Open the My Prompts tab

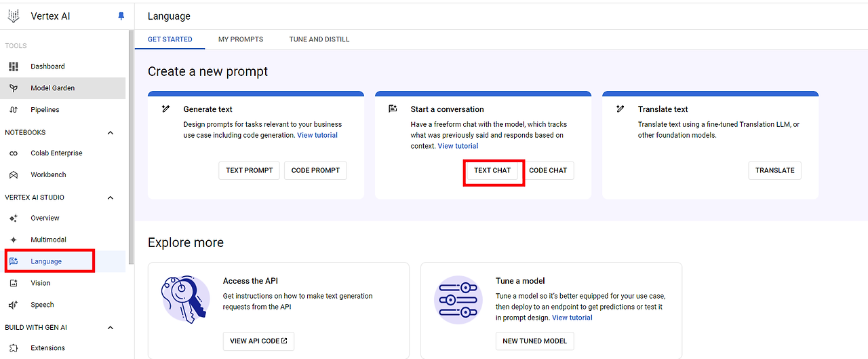(241, 39)
